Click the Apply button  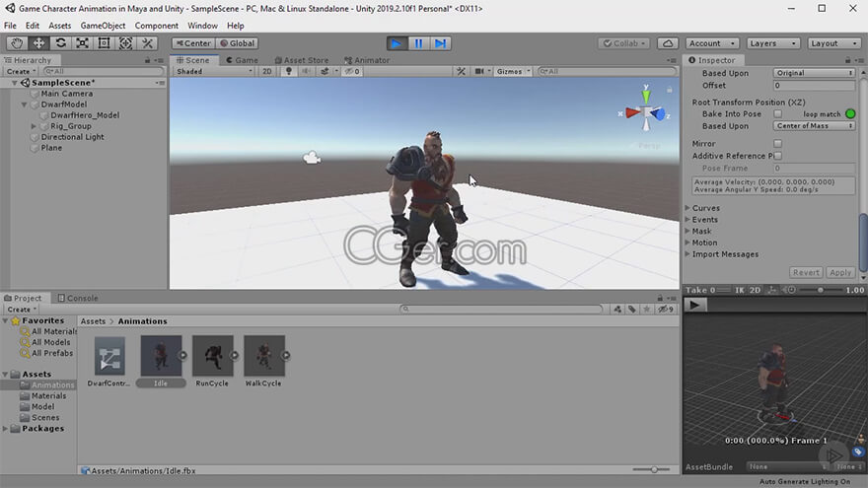click(x=840, y=273)
